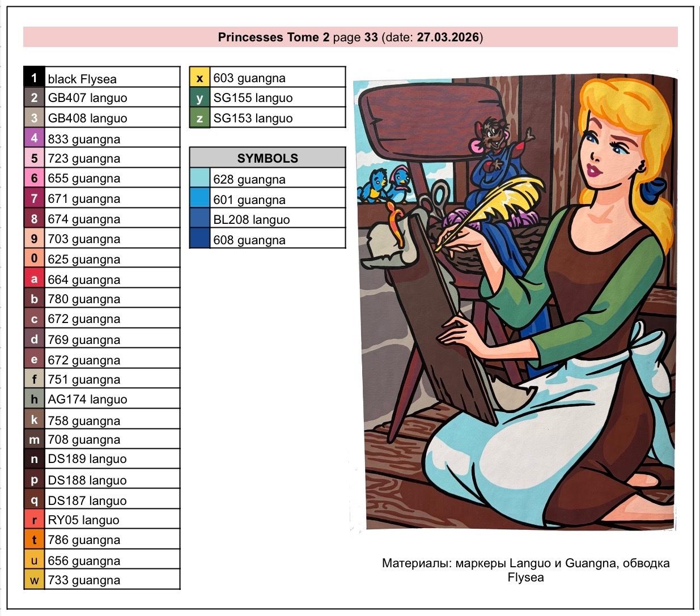Select the green swatch lettered z

click(200, 118)
